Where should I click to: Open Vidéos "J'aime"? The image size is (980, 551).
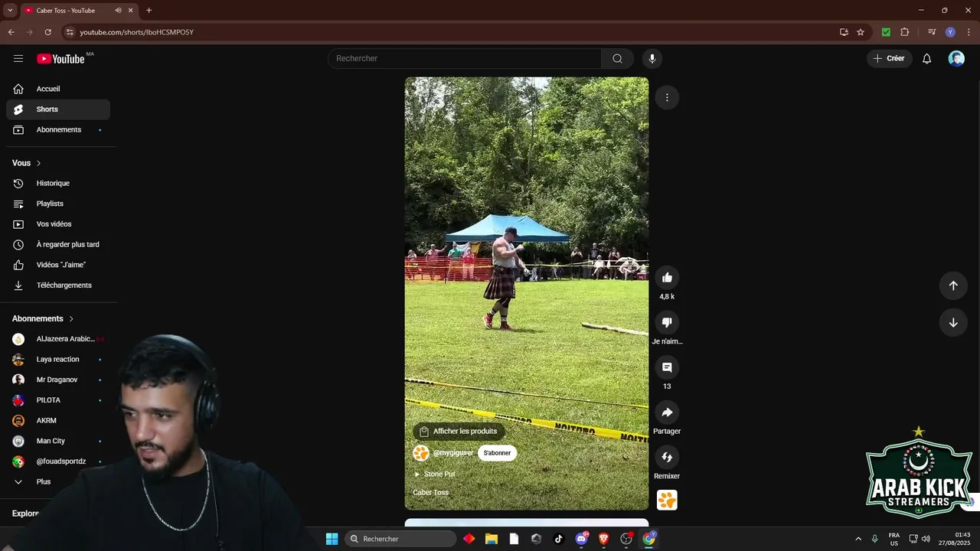click(58, 265)
